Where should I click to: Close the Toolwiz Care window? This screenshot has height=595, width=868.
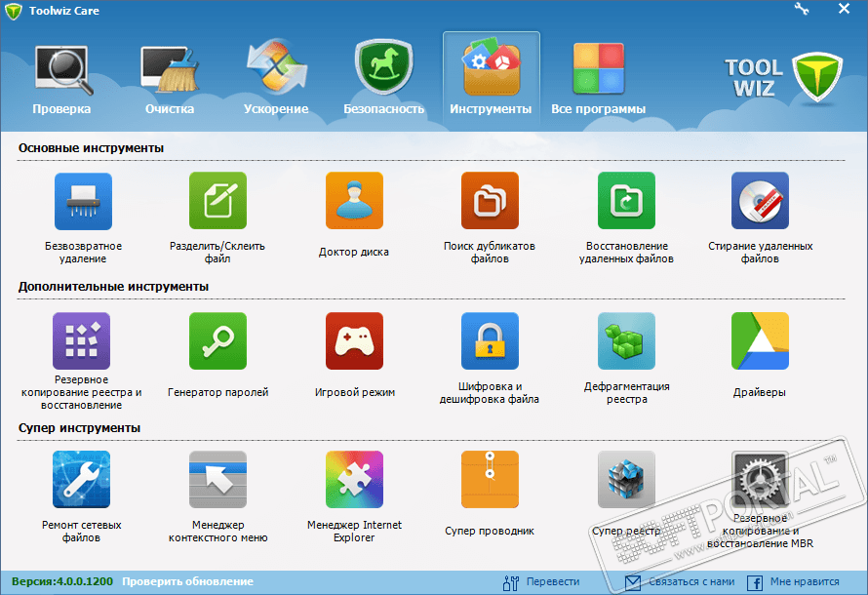click(x=844, y=9)
